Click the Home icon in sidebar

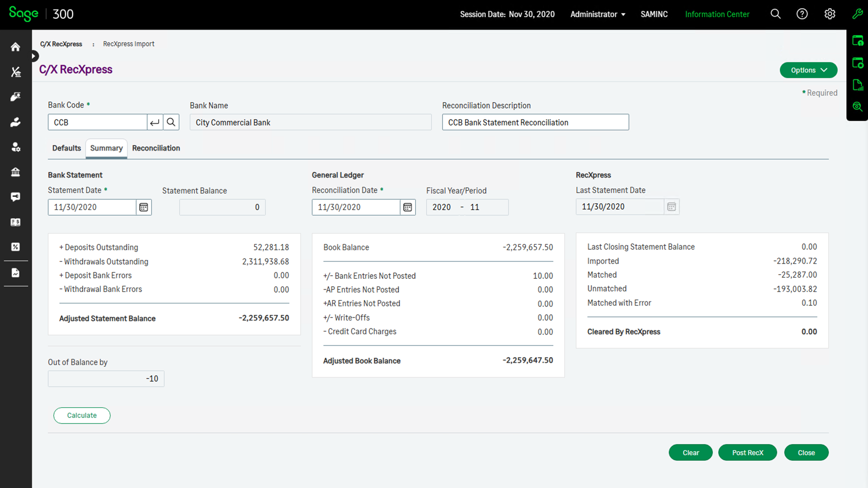click(15, 47)
